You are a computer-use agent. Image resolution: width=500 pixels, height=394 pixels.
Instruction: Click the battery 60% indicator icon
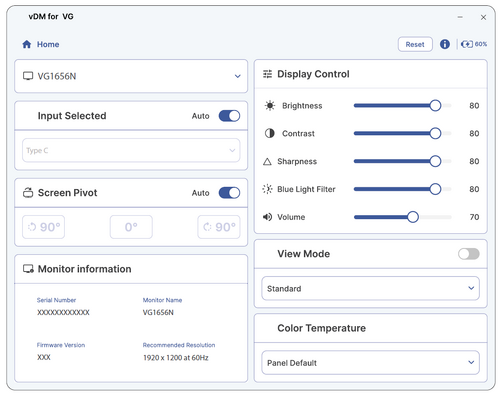point(467,44)
